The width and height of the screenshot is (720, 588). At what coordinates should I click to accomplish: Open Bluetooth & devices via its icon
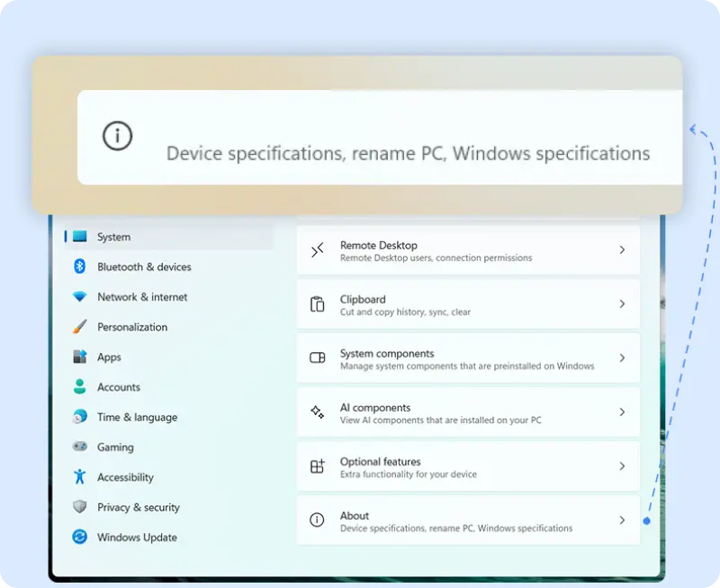point(79,267)
